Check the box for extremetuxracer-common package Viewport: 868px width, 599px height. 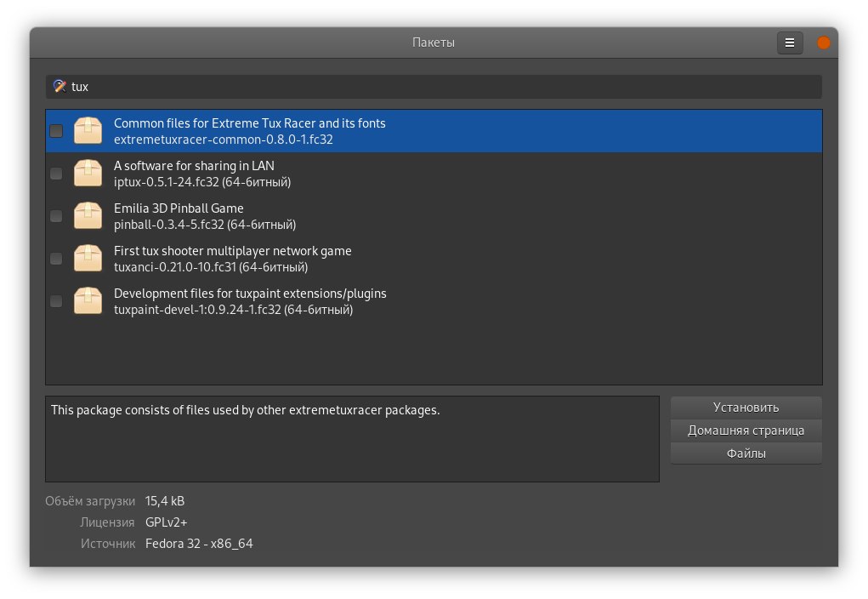tap(56, 131)
